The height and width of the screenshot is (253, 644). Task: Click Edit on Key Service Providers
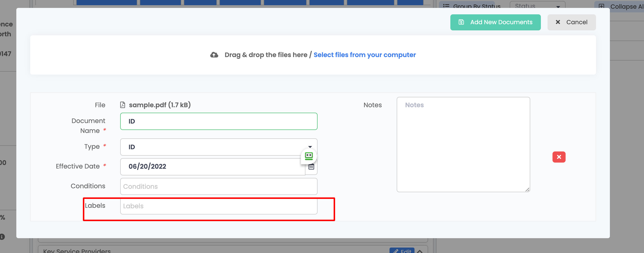tap(402, 251)
